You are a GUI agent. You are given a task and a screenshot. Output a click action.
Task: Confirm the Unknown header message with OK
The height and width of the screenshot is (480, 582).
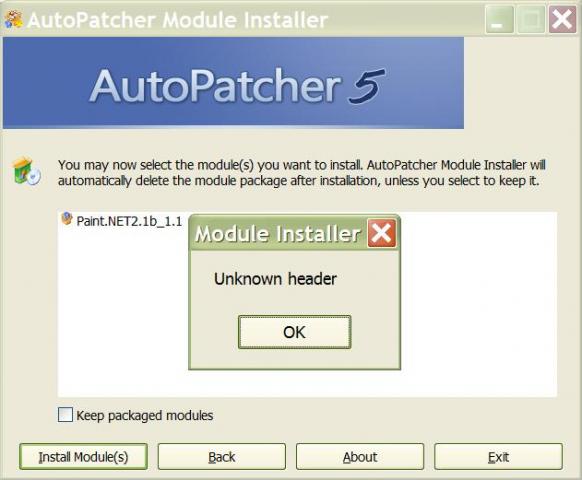pyautogui.click(x=294, y=332)
